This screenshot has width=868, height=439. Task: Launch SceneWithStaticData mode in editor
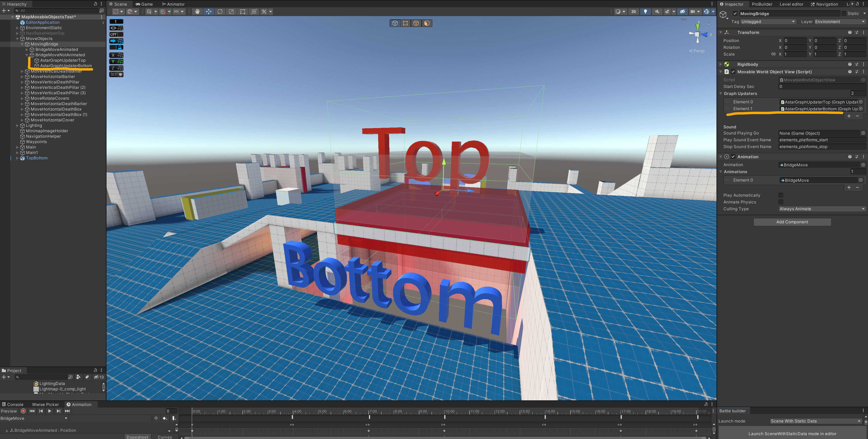(792, 434)
